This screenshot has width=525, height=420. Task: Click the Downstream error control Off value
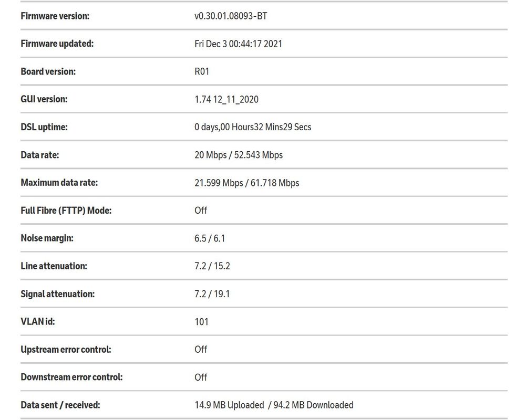[201, 377]
